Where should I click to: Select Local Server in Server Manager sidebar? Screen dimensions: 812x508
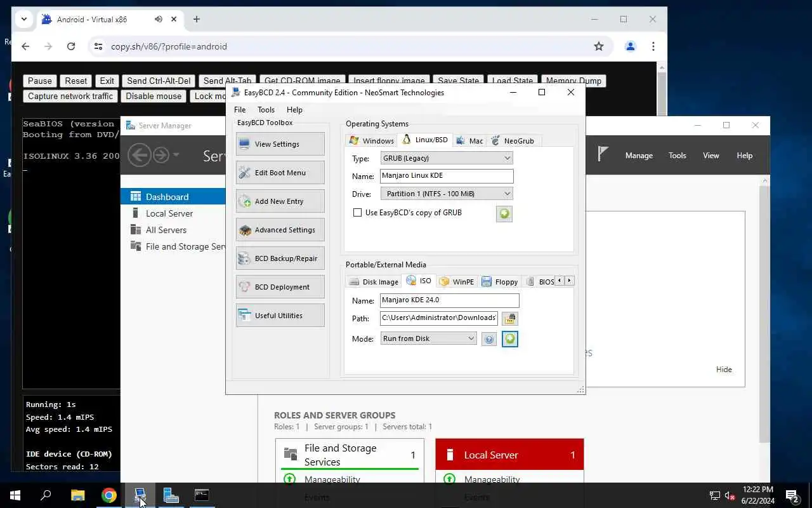click(169, 213)
